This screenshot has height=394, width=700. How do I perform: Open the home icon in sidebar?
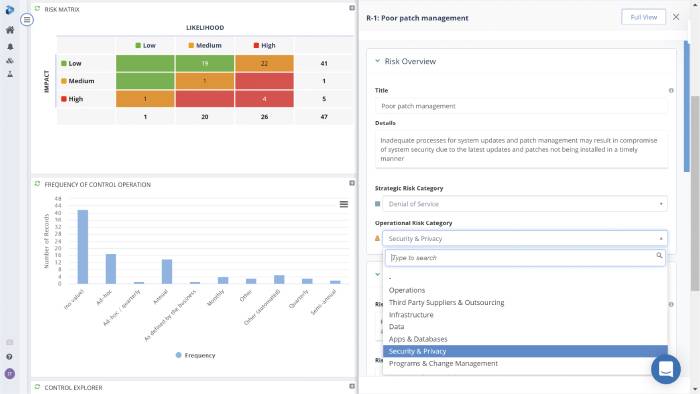click(10, 30)
